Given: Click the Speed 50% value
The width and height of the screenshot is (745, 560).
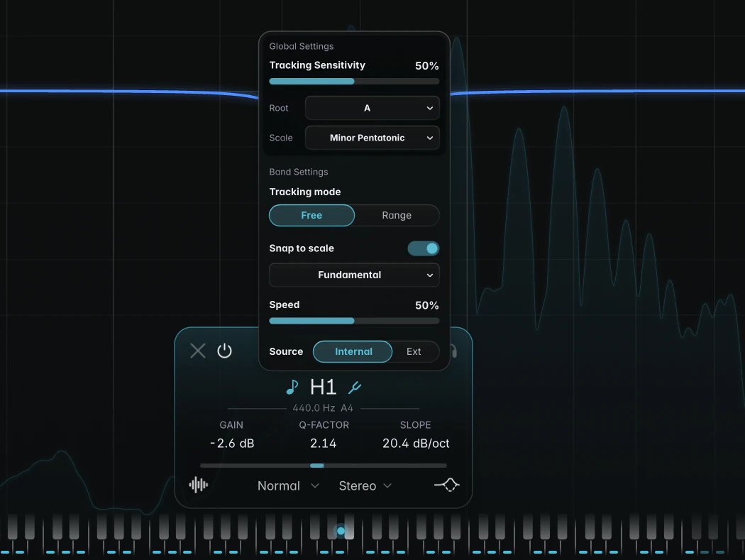Looking at the screenshot, I should coord(426,305).
